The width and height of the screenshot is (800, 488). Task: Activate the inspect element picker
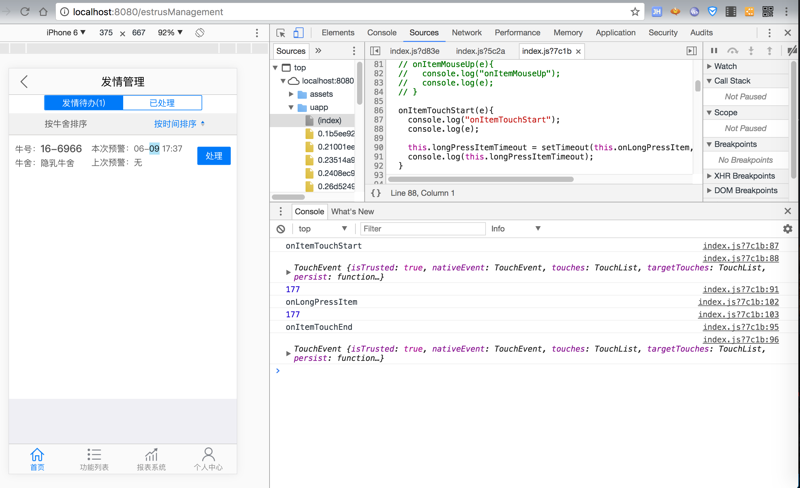tap(281, 33)
